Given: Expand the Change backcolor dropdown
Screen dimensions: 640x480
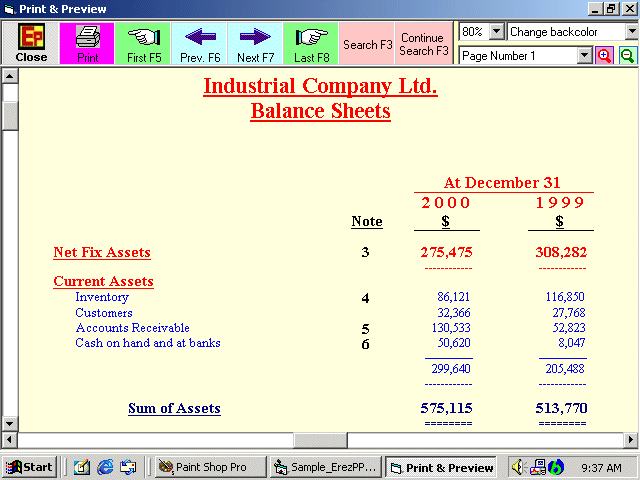Looking at the screenshot, I should [x=632, y=31].
